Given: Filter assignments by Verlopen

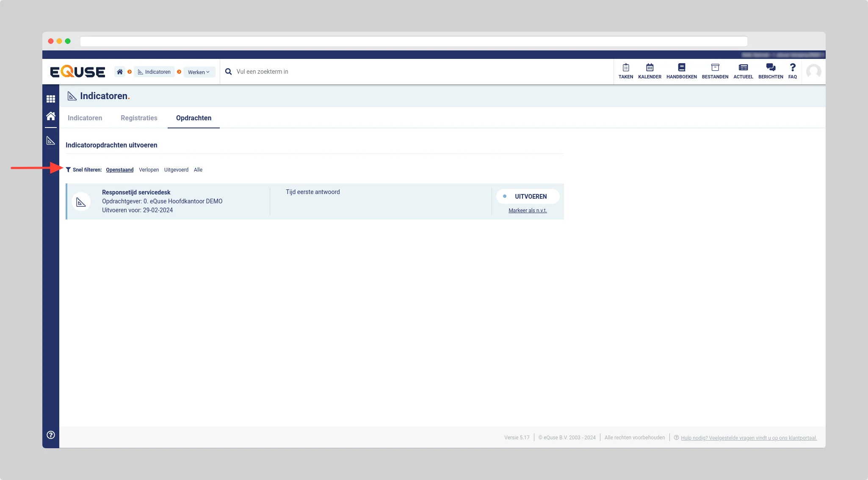Looking at the screenshot, I should tap(149, 170).
